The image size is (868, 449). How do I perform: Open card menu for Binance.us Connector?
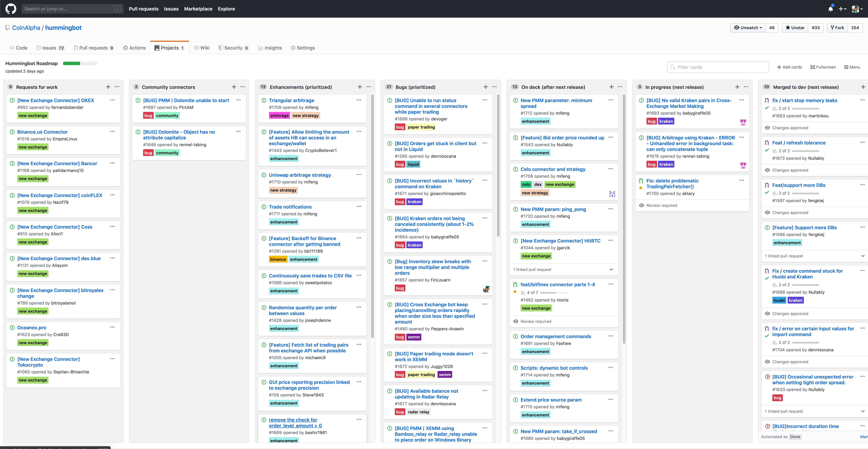click(x=113, y=132)
